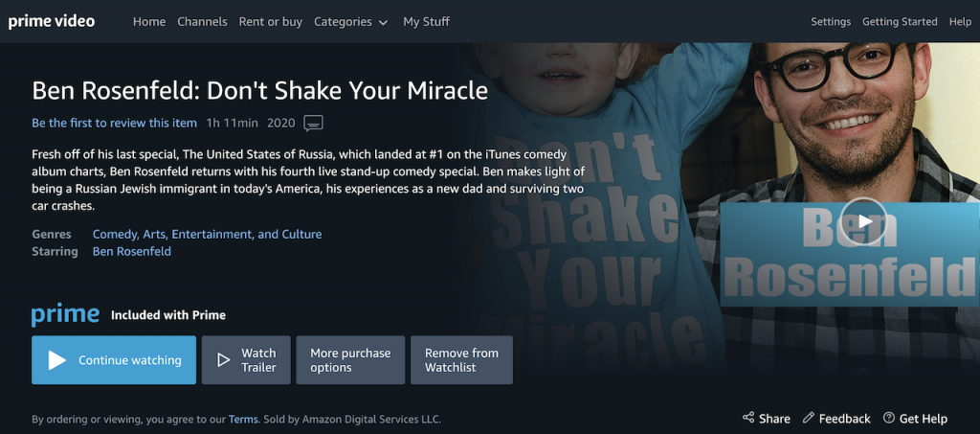Remove the title from the Watchlist
The height and width of the screenshot is (434, 980).
pos(461,360)
